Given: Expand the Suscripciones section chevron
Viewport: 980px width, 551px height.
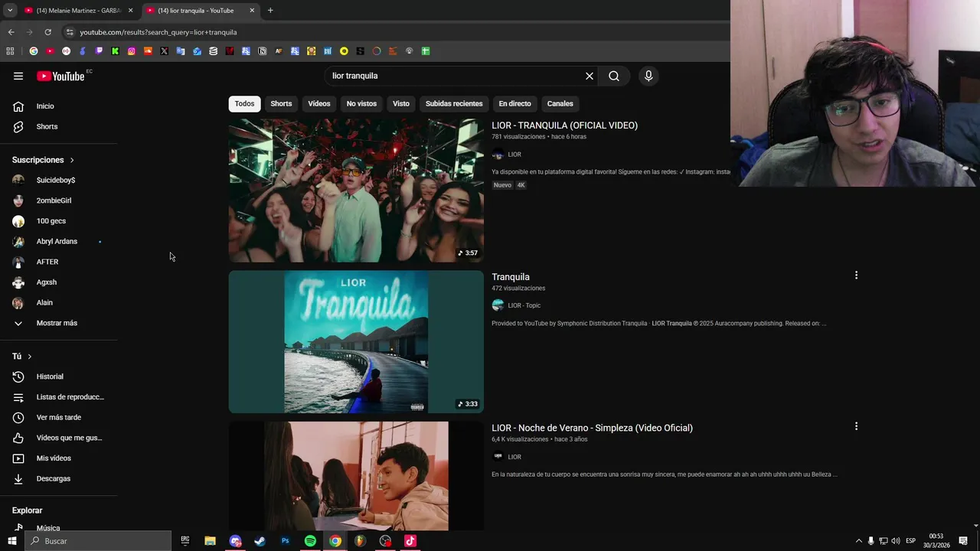Looking at the screenshot, I should (x=72, y=160).
